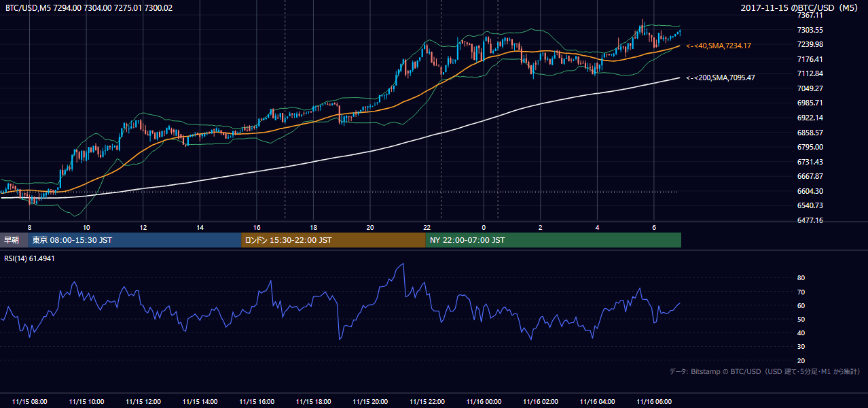Click the 11/15 18:00 time label
Image resolution: width=868 pixels, height=408 pixels.
click(x=313, y=402)
